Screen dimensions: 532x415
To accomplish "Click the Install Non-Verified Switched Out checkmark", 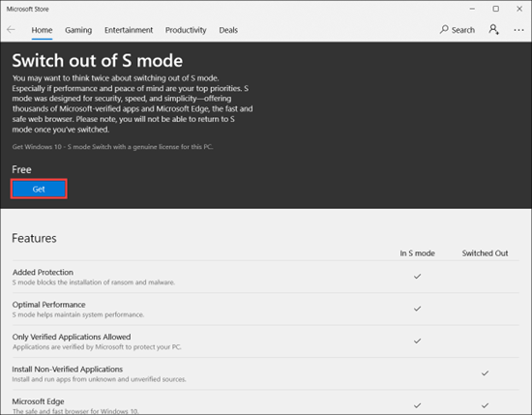I will pyautogui.click(x=486, y=373).
